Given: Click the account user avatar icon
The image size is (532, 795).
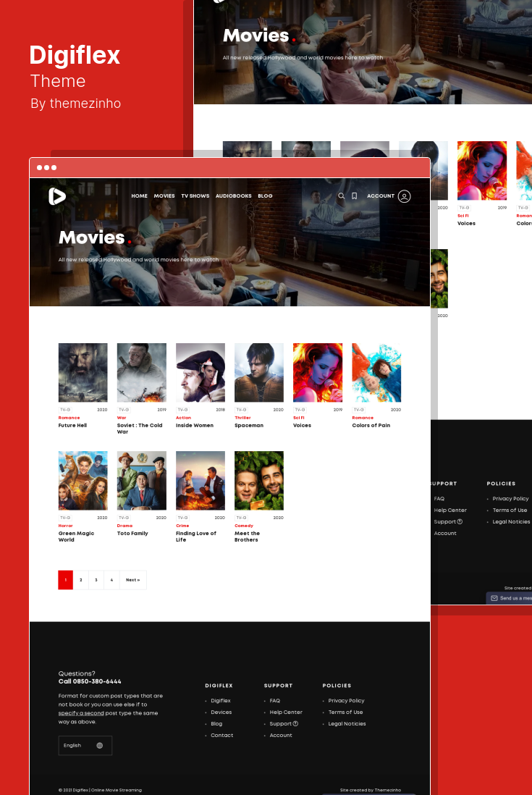Looking at the screenshot, I should coord(405,196).
